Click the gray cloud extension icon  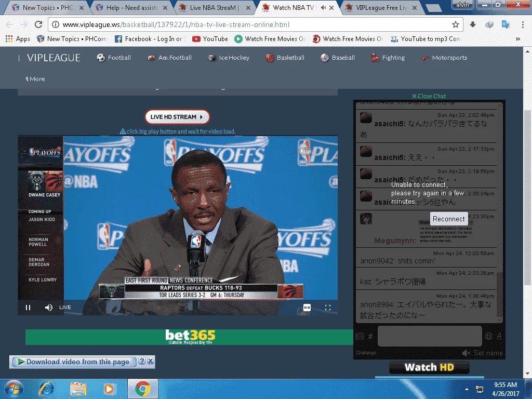(x=489, y=24)
